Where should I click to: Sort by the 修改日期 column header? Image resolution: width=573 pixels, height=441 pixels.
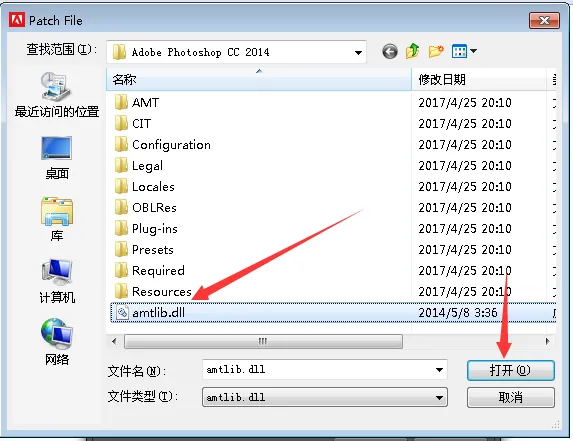pyautogui.click(x=479, y=79)
